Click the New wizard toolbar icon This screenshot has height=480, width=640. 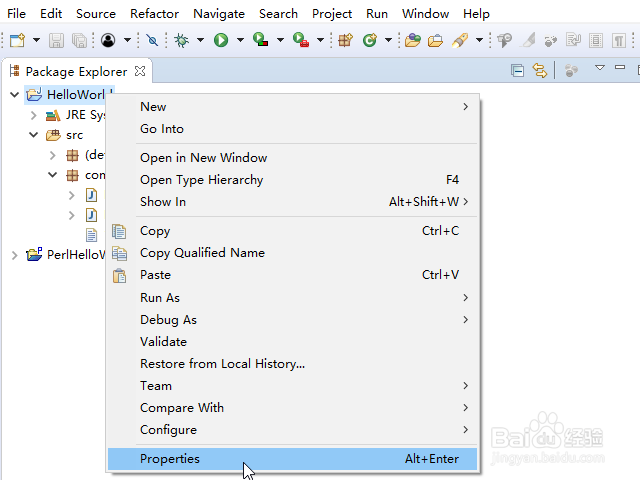pyautogui.click(x=18, y=40)
